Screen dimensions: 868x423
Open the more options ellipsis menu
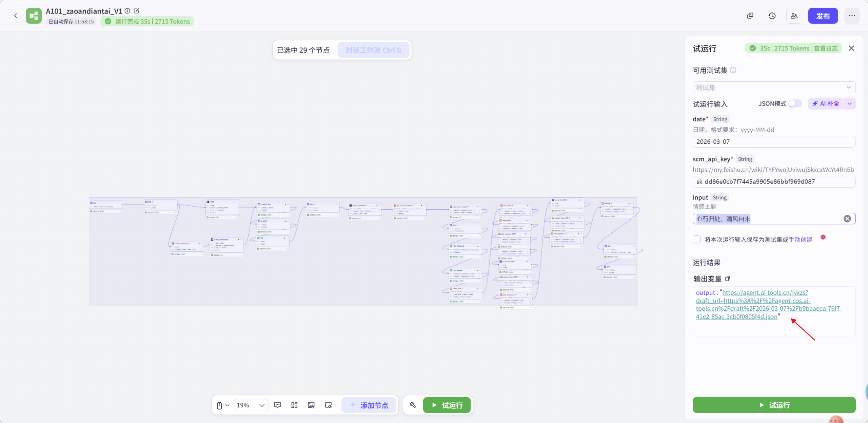point(852,16)
